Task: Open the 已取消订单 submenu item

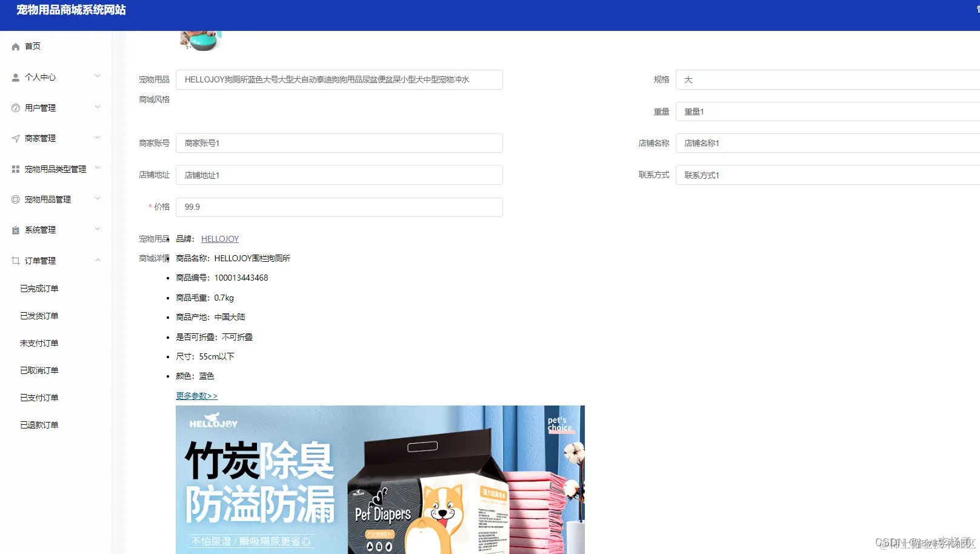Action: click(39, 370)
